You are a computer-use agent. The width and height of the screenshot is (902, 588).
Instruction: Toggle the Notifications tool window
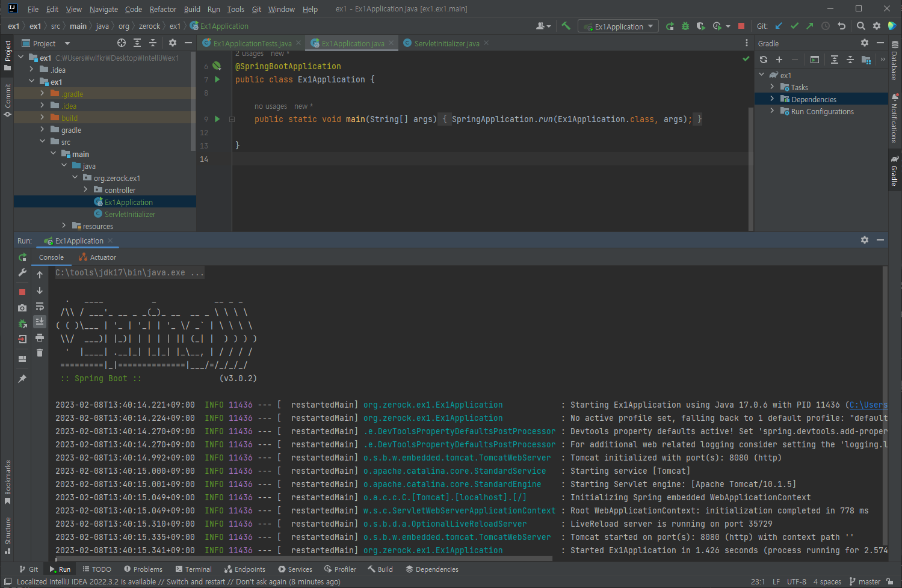point(895,118)
